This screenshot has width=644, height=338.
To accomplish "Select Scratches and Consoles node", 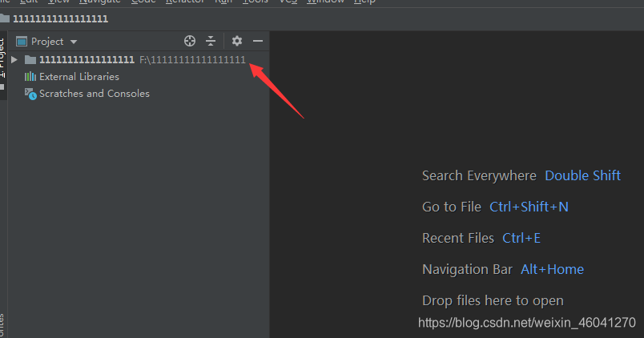I will (x=95, y=94).
